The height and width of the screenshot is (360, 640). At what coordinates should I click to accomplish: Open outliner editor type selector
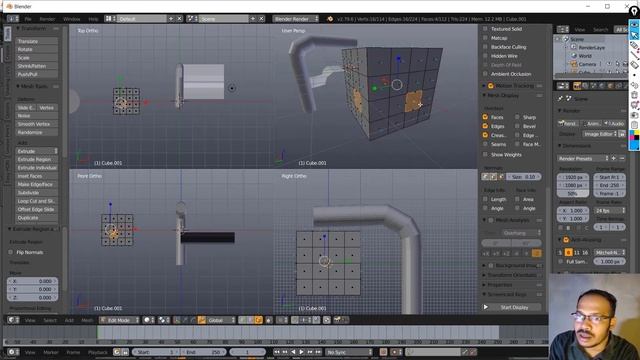click(x=563, y=29)
